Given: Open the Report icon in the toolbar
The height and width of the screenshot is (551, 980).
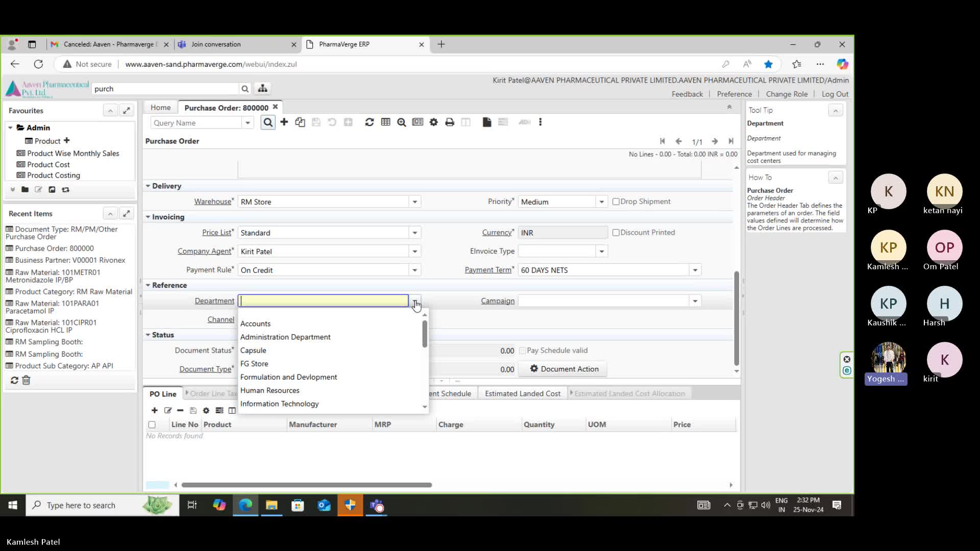Looking at the screenshot, I should (418, 122).
